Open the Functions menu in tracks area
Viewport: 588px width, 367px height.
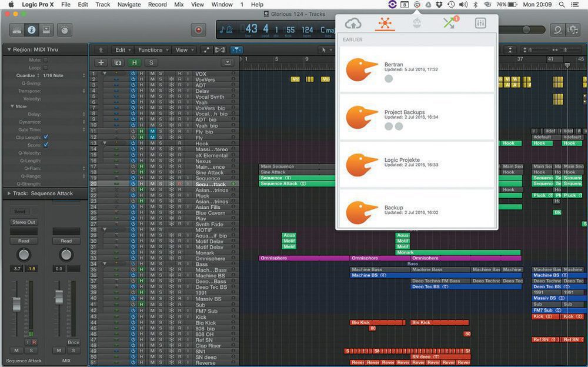153,50
